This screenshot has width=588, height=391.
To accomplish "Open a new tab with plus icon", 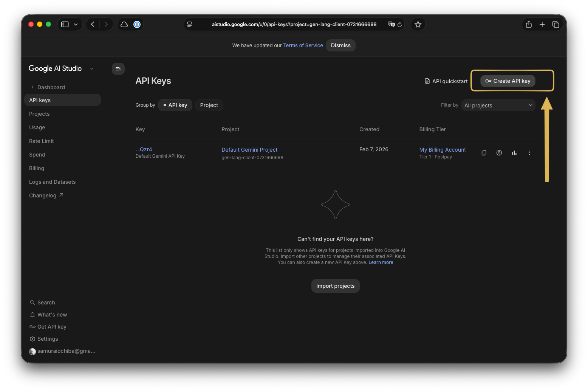I will (542, 24).
